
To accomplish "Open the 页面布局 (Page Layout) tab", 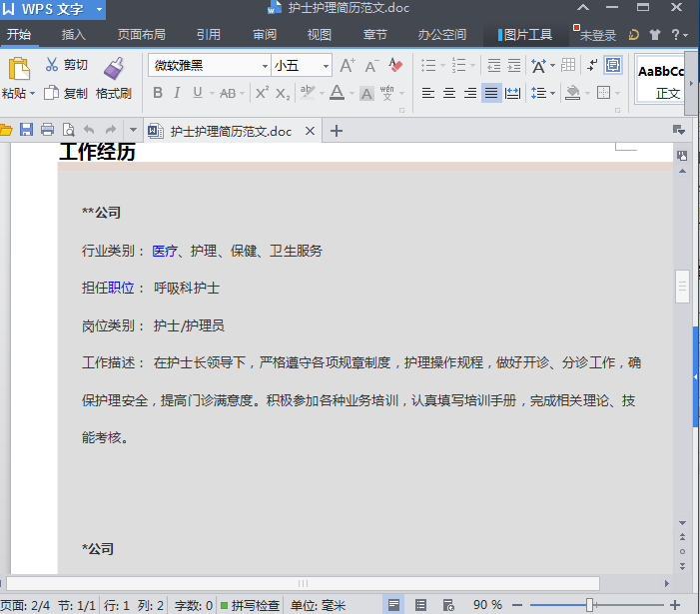I will tap(142, 34).
